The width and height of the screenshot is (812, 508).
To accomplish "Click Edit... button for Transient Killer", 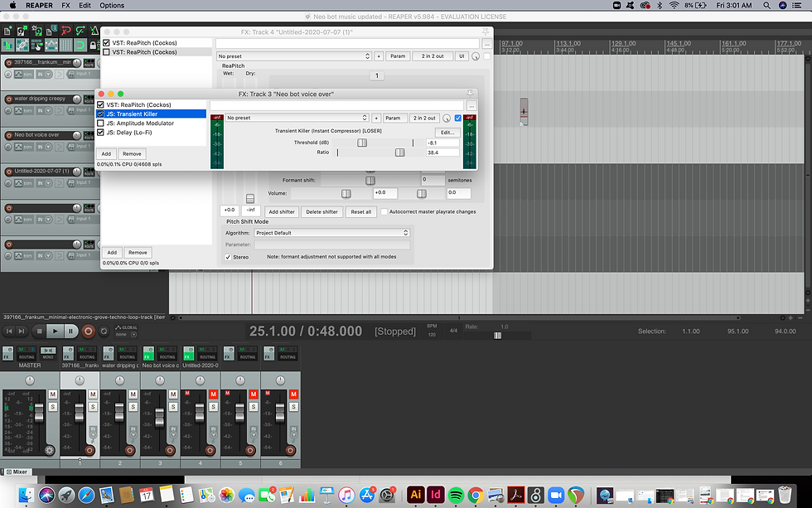I will point(447,133).
